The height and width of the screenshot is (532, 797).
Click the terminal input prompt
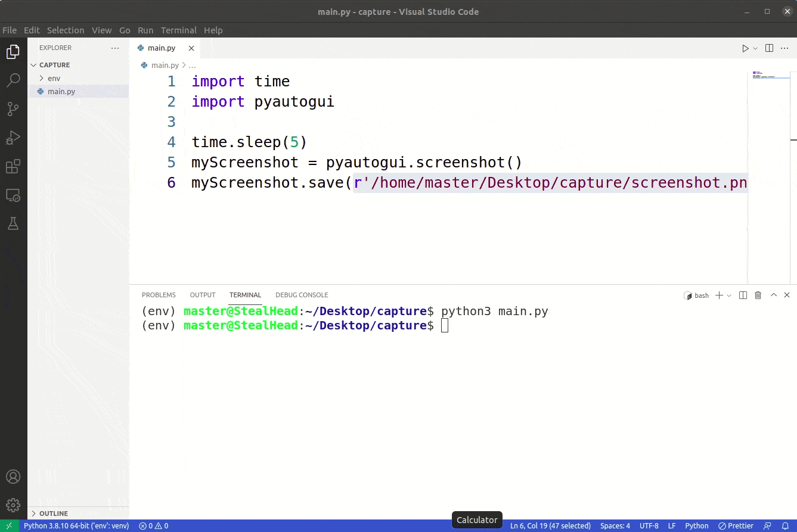pos(444,325)
